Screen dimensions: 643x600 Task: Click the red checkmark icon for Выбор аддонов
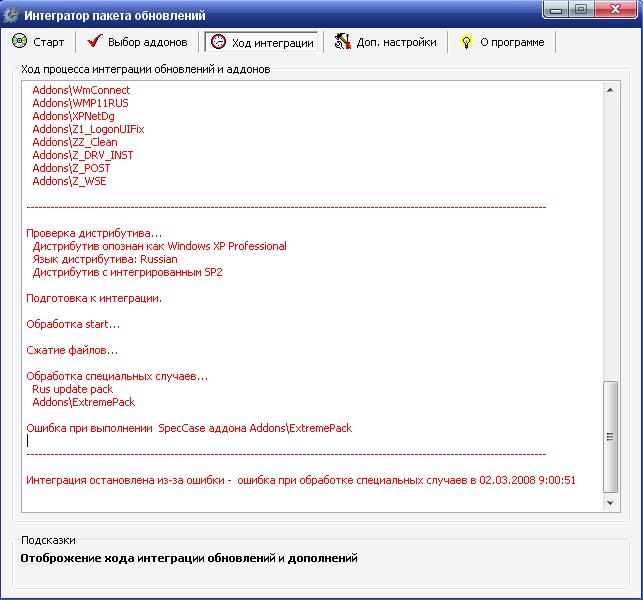[95, 42]
